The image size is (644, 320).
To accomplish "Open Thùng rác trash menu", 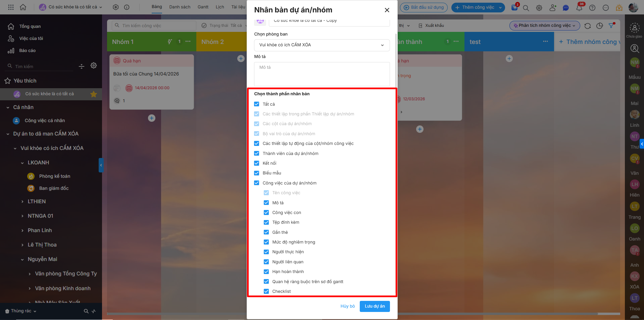I will (20, 311).
